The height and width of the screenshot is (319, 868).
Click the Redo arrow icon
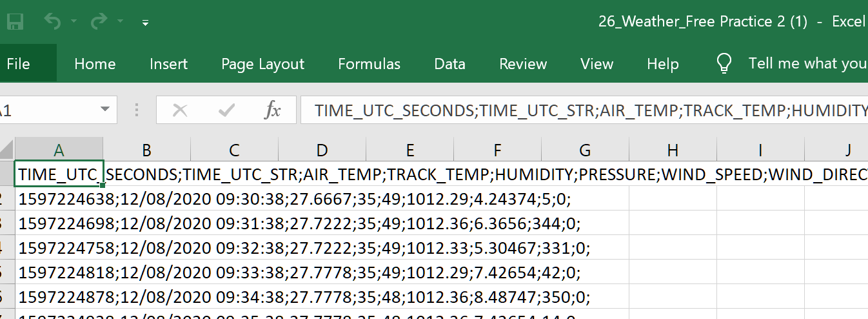click(x=99, y=22)
